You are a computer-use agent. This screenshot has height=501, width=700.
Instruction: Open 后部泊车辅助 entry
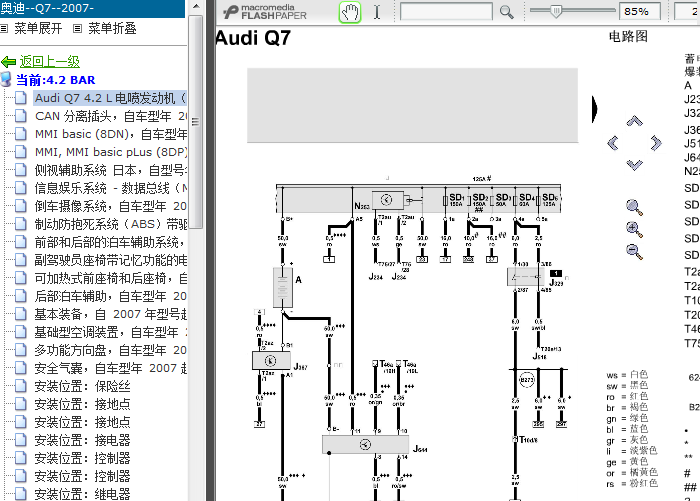pyautogui.click(x=111, y=296)
